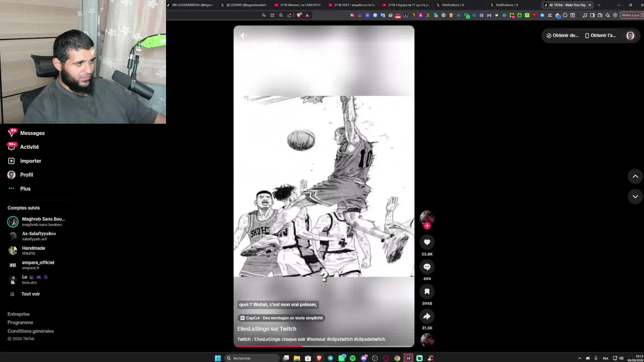Open the Microsoft Store from the taskbar
The height and width of the screenshot is (362, 644).
[x=308, y=358]
